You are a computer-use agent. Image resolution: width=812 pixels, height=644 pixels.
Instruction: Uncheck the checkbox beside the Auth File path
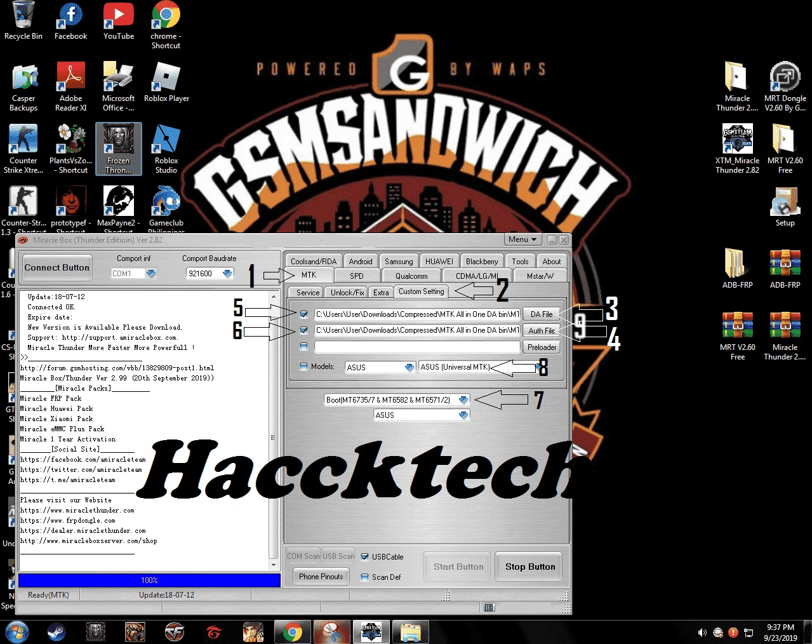pos(303,330)
